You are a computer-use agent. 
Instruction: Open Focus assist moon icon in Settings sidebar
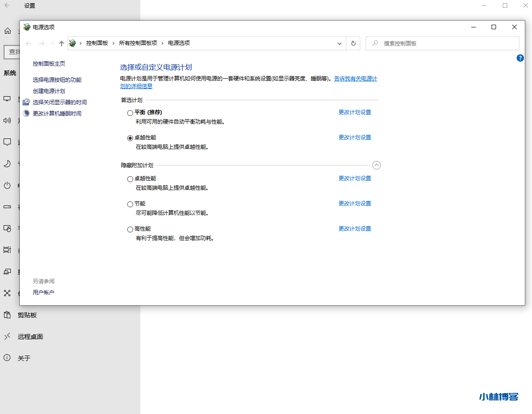click(x=7, y=164)
